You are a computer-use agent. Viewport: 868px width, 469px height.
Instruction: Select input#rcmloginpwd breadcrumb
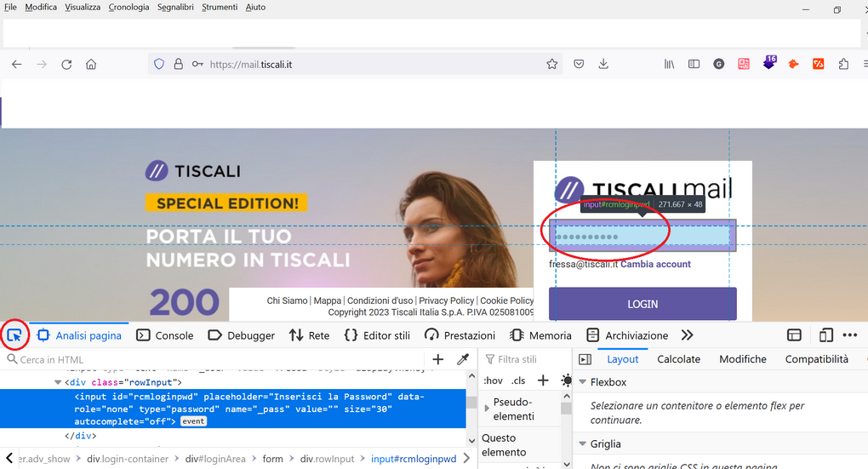click(414, 459)
